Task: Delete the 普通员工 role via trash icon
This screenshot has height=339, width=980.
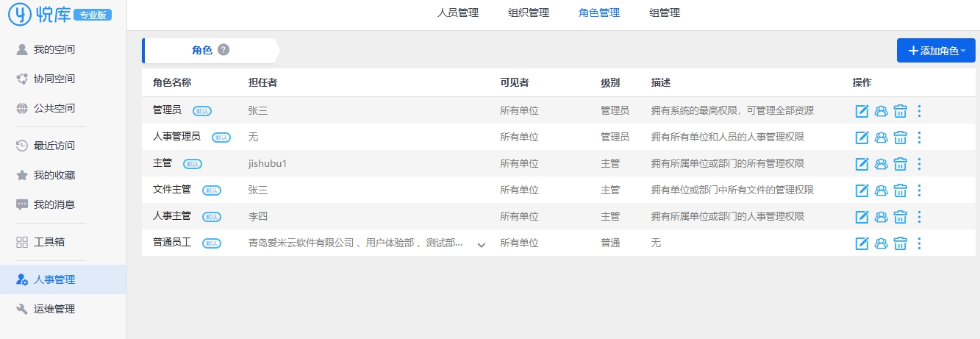Action: [x=900, y=243]
